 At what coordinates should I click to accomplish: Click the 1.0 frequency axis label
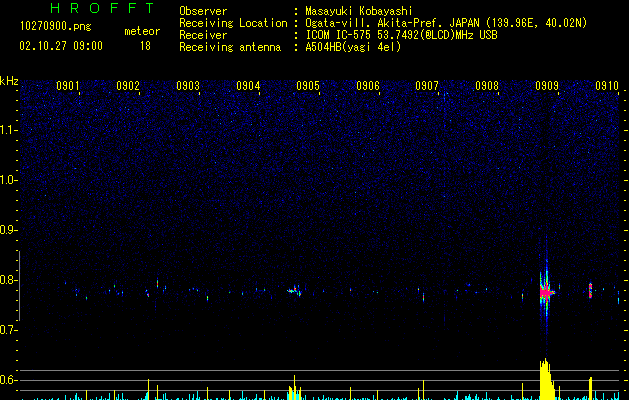coord(8,180)
